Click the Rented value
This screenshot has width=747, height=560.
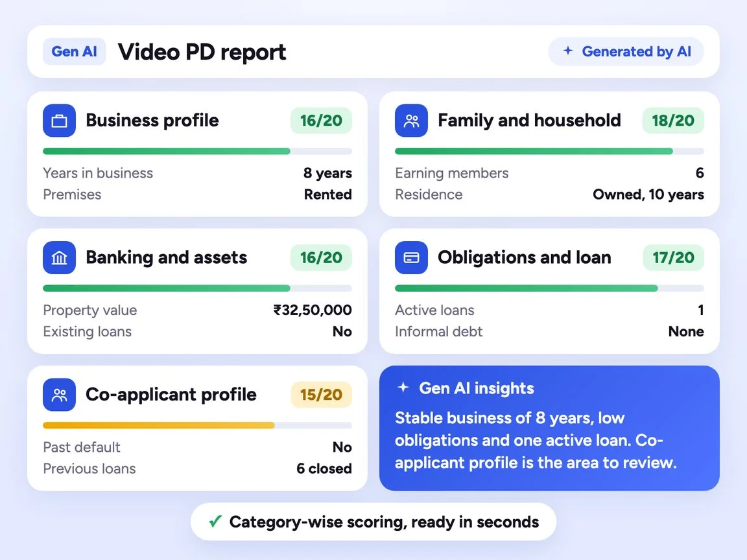(327, 194)
